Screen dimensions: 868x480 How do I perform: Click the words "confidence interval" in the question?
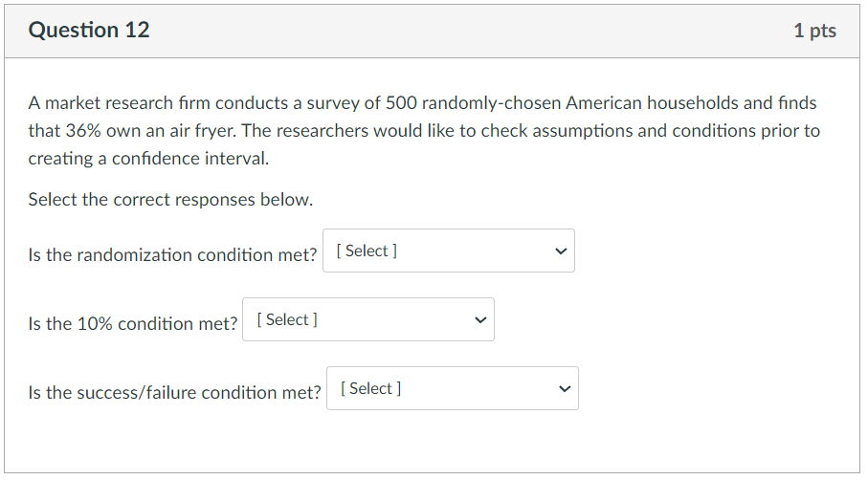tap(190, 159)
